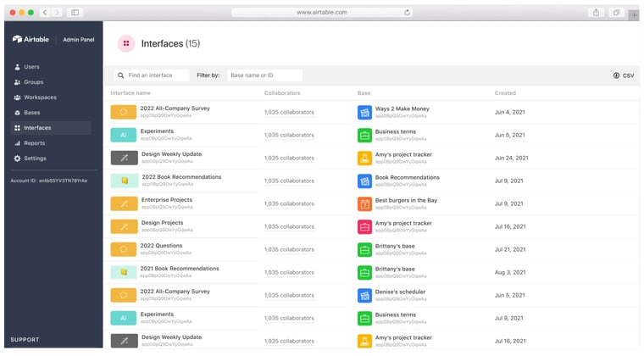Open 1,035 collaborators link for Enterprise Projects
The image size is (644, 356).
(x=289, y=203)
